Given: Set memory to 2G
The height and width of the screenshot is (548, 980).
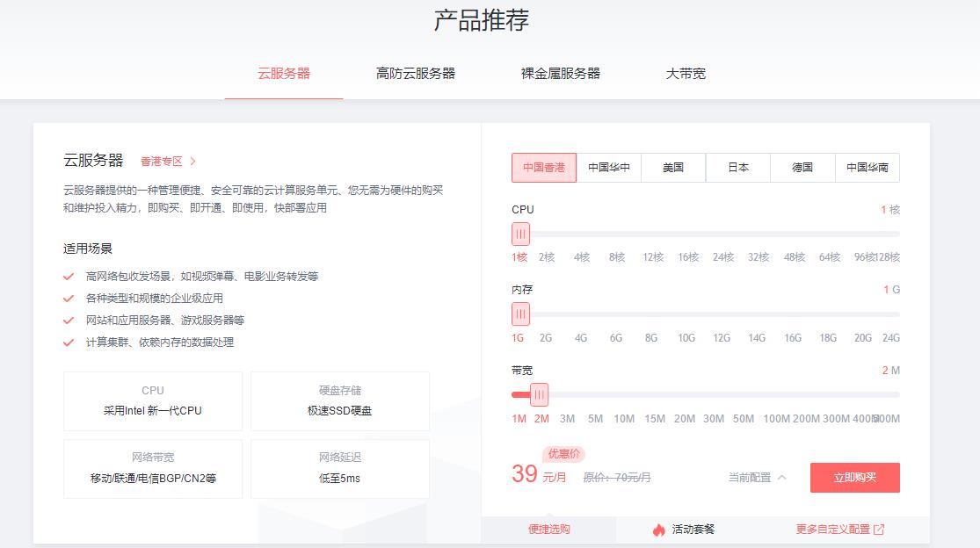Looking at the screenshot, I should coord(546,337).
